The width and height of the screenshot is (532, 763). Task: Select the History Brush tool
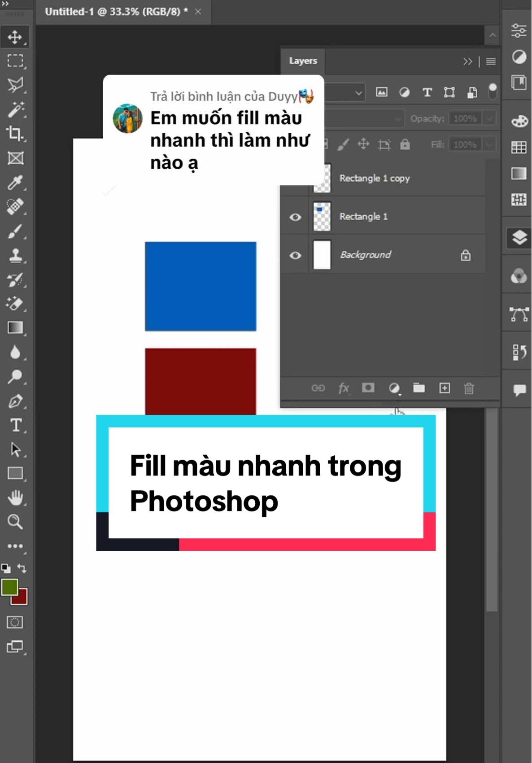point(15,279)
